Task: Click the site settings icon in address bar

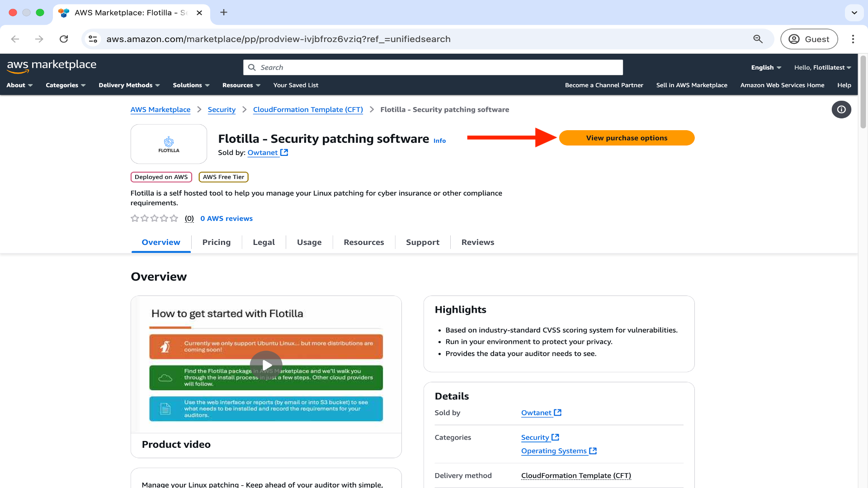Action: 93,39
